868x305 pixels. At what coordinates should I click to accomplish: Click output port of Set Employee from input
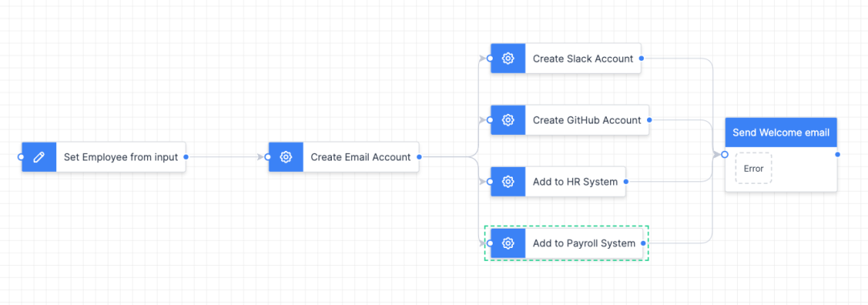pyautogui.click(x=186, y=157)
